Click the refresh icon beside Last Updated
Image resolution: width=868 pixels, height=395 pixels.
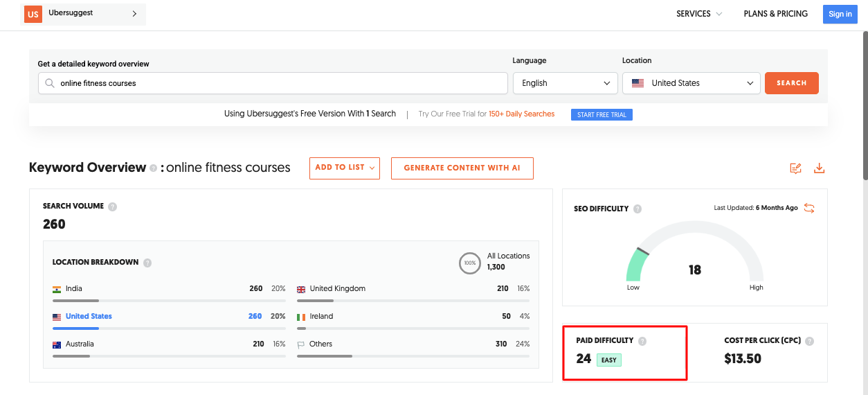coord(809,208)
